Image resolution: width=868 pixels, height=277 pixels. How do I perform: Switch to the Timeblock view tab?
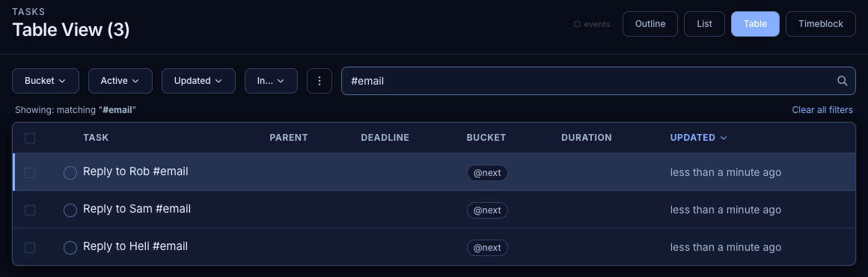[820, 24]
